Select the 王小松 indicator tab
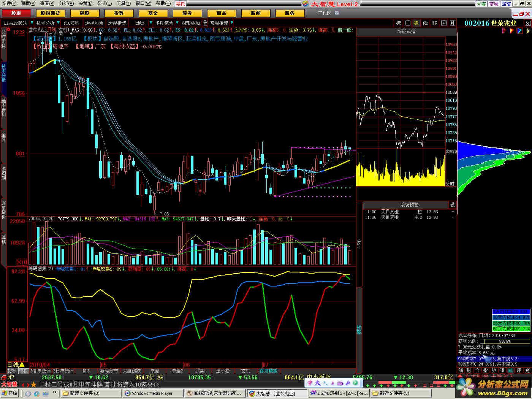The image size is (532, 399). (x=223, y=370)
